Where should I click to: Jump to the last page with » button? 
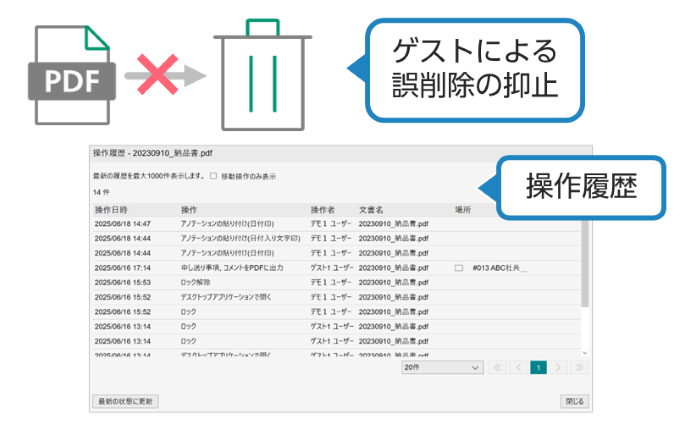click(579, 367)
